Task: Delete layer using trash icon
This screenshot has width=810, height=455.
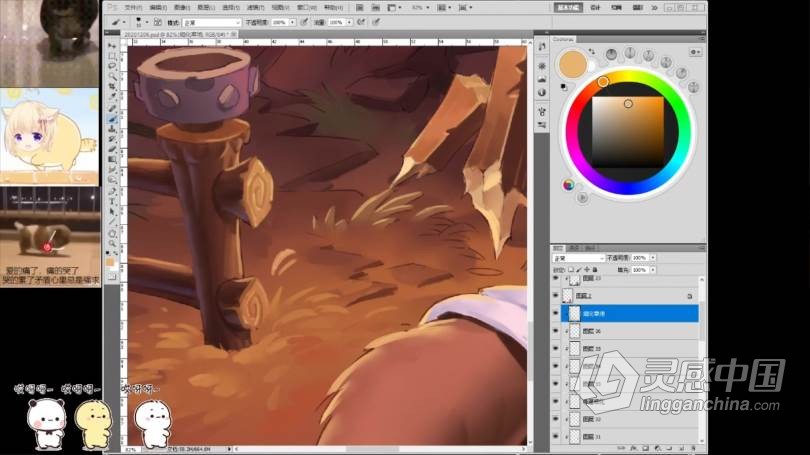Action: point(693,448)
